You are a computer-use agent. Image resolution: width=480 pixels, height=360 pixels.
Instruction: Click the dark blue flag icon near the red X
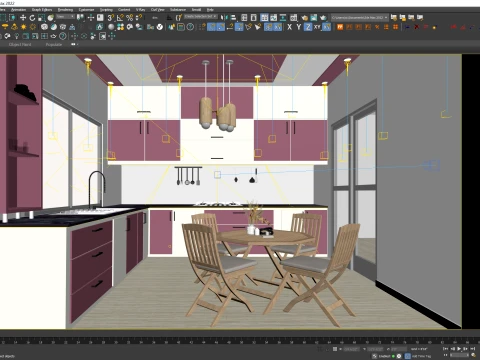point(407,27)
